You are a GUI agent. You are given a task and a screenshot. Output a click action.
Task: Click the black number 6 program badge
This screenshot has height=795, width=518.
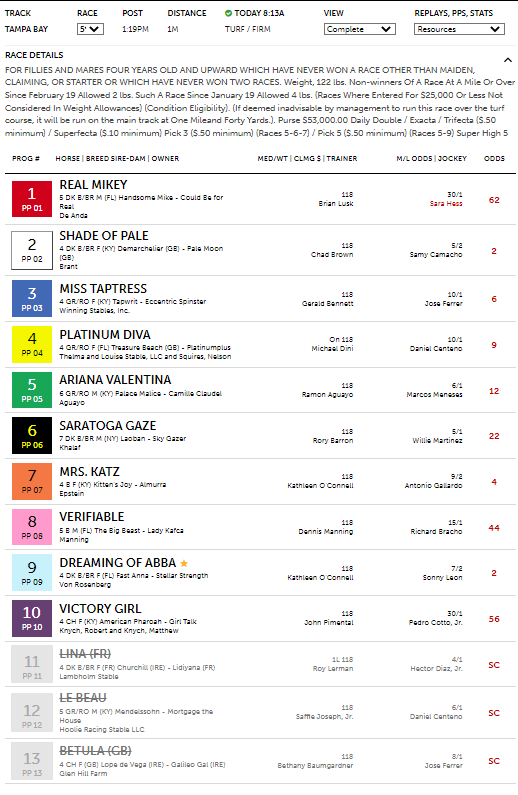32,436
